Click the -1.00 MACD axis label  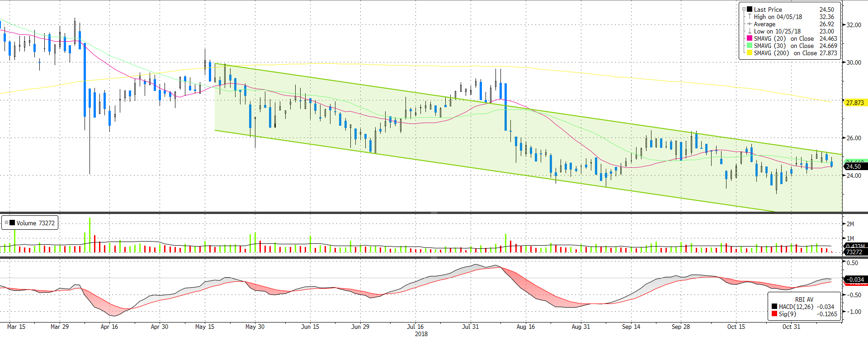click(x=854, y=312)
